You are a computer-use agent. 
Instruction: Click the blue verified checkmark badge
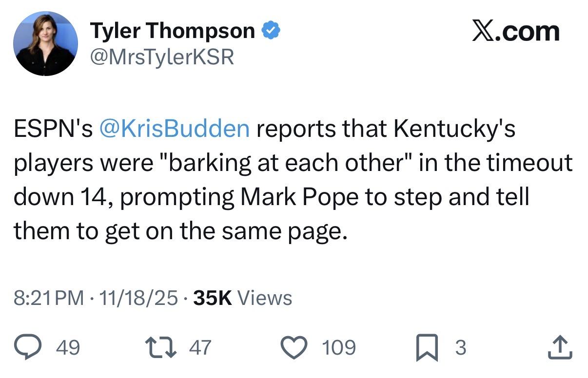tap(271, 32)
